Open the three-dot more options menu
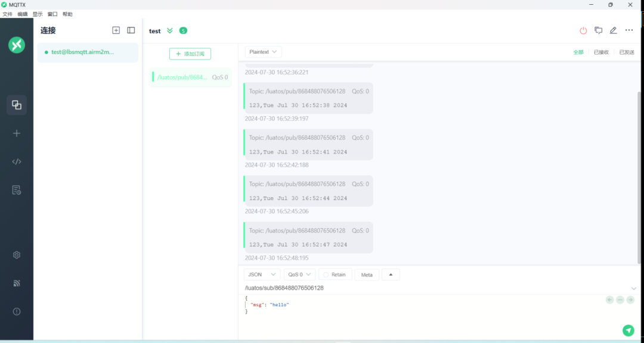This screenshot has width=644, height=343. 629,30
